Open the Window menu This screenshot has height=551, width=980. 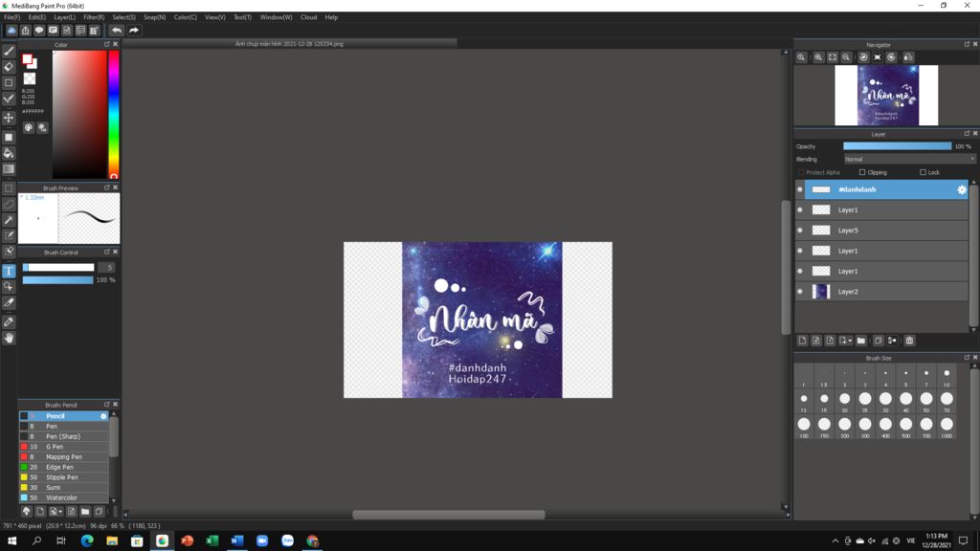[x=276, y=17]
